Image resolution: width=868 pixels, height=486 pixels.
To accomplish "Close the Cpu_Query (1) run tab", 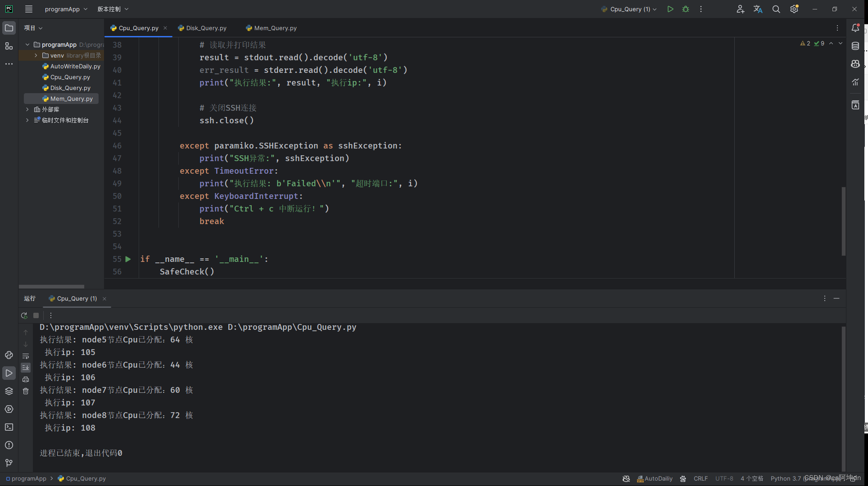I will click(104, 299).
